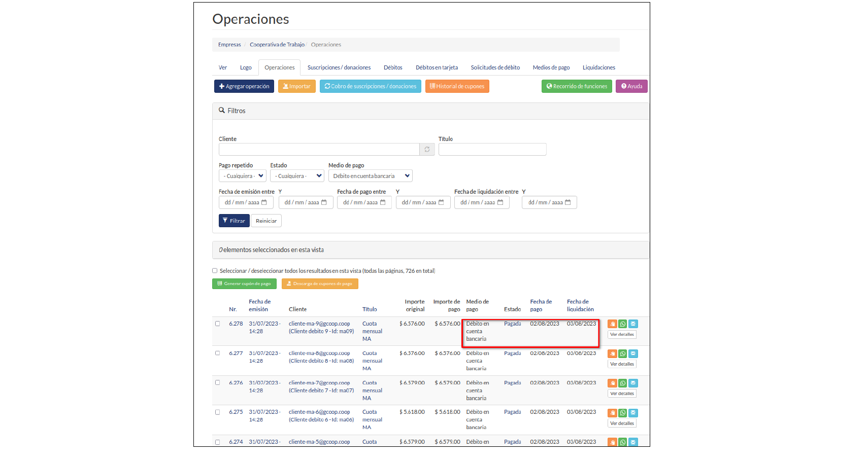The height and width of the screenshot is (460, 868).
Task: Click Ver detalles for operation 6.275
Action: pyautogui.click(x=622, y=423)
